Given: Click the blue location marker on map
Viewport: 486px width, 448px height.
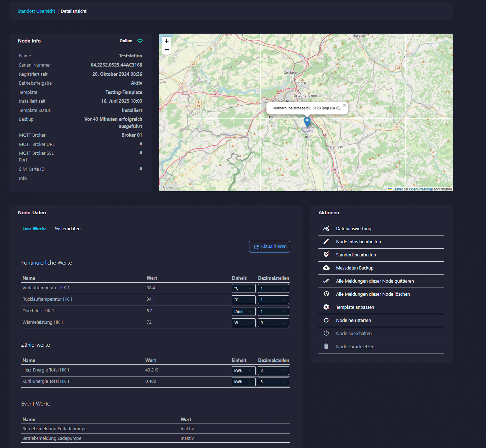Looking at the screenshot, I should pyautogui.click(x=307, y=122).
